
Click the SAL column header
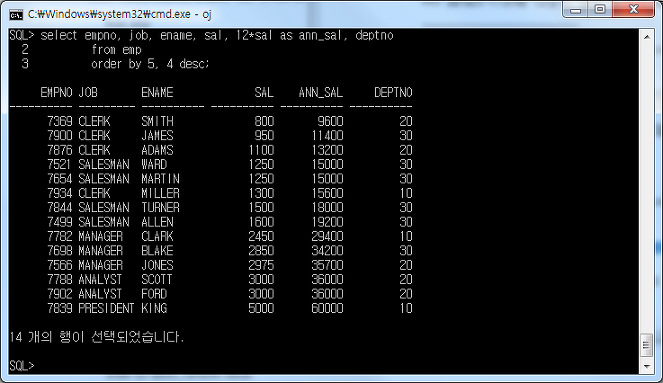264,92
